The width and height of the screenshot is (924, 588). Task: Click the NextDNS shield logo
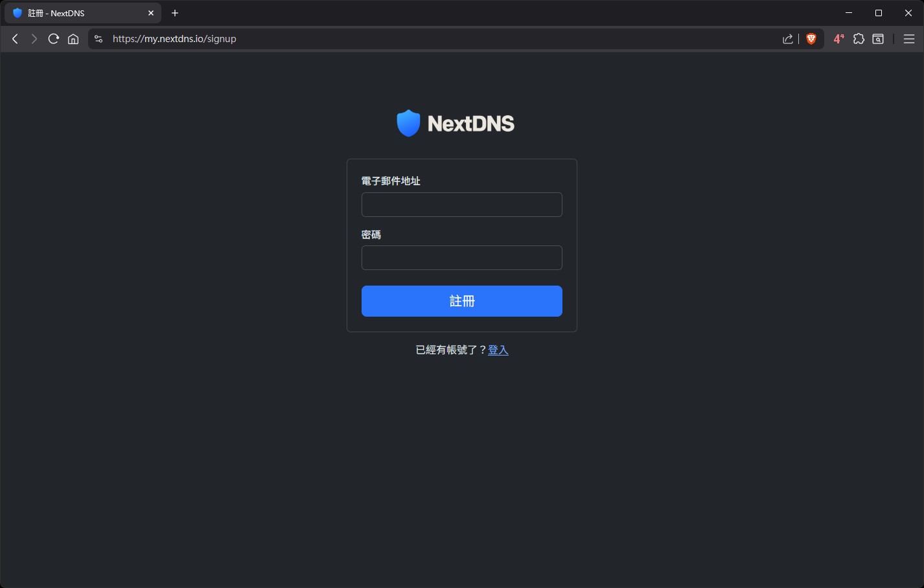(x=408, y=123)
